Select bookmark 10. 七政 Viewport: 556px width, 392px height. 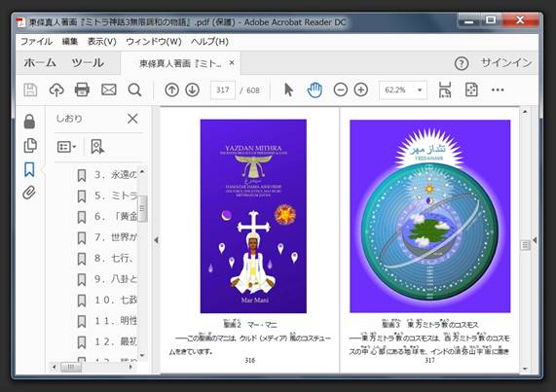tap(107, 301)
